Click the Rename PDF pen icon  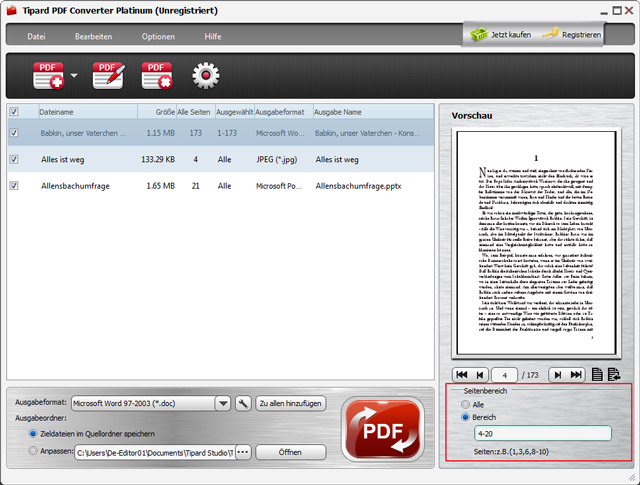point(109,76)
